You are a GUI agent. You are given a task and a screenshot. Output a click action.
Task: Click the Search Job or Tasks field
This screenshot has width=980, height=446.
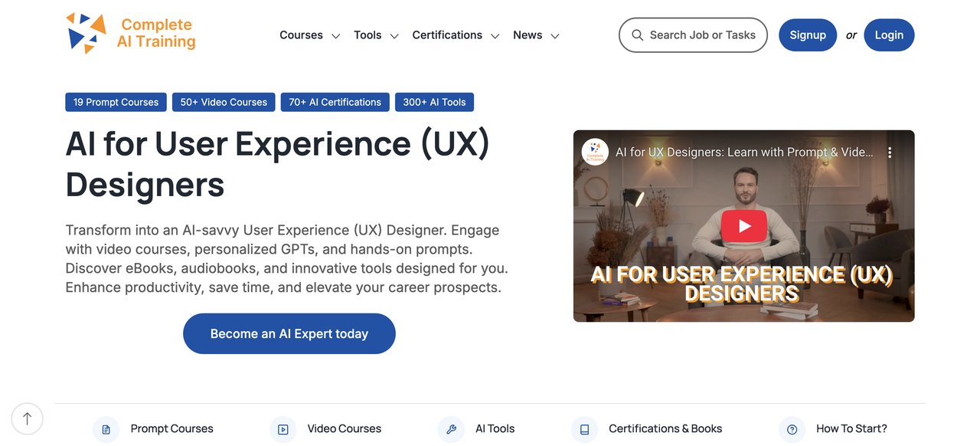[x=693, y=35]
